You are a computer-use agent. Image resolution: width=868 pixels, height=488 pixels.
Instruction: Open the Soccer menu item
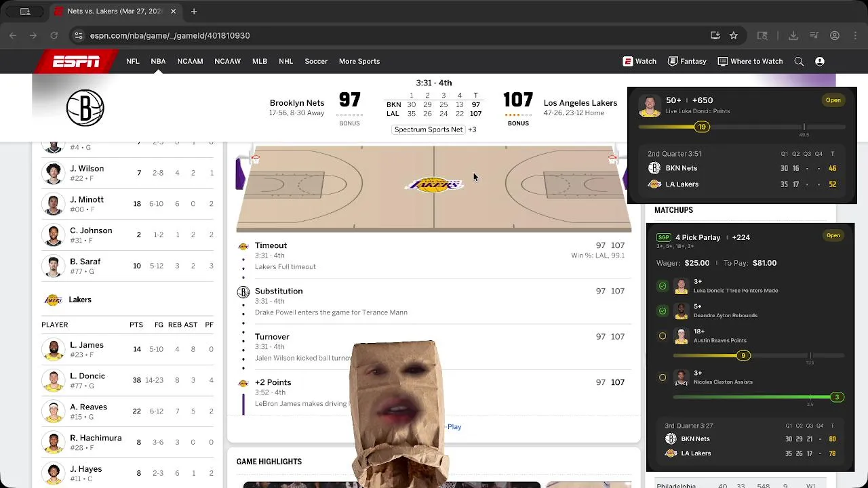(x=316, y=61)
